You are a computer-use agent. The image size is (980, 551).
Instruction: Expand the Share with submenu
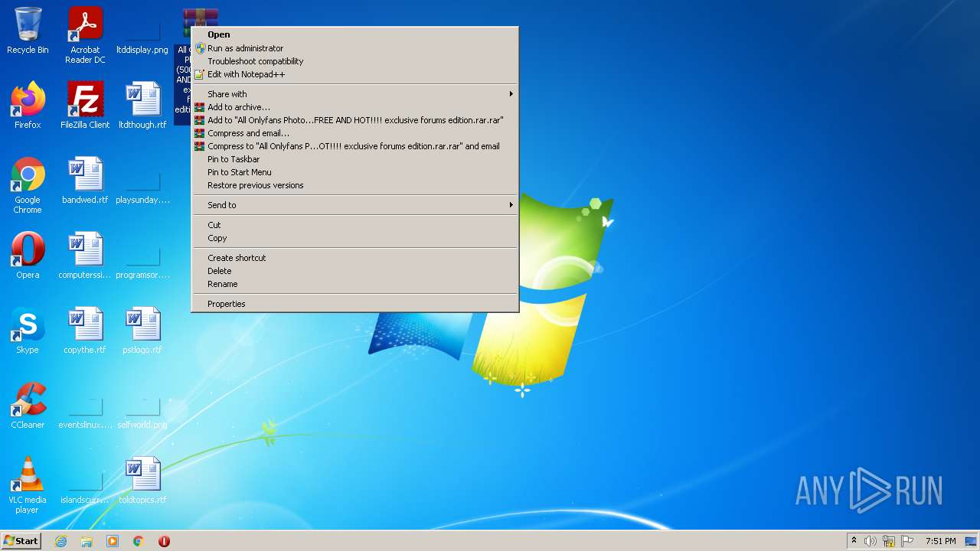[x=354, y=94]
